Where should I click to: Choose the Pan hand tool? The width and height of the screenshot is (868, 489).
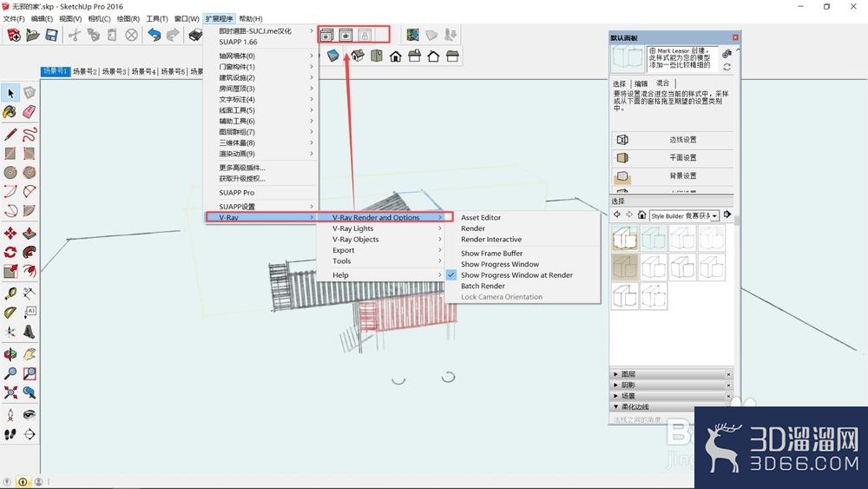click(30, 354)
